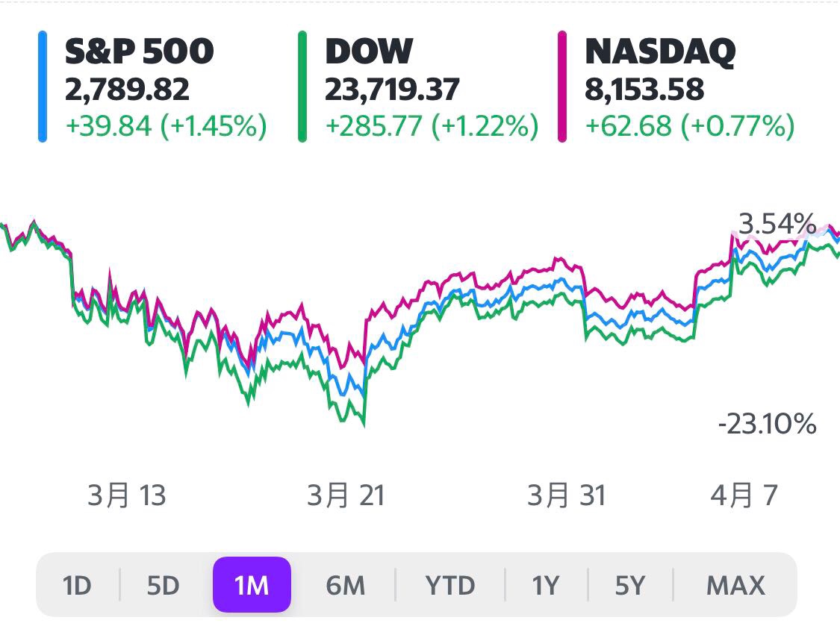
Task: Click the blue S&P 500 color bar
Action: [43, 87]
